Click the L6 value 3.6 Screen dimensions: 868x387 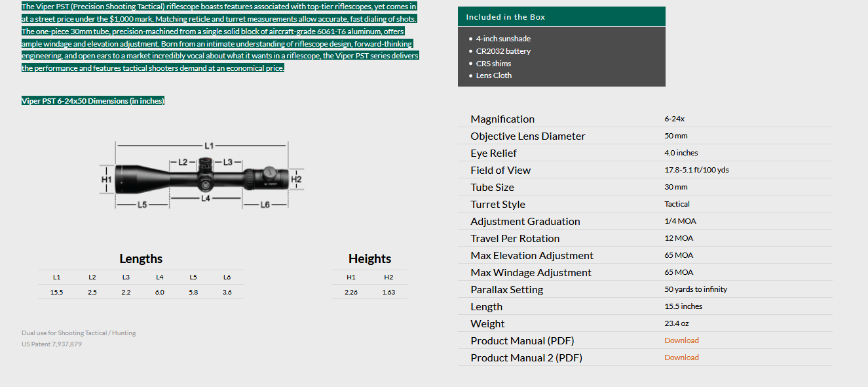(x=227, y=292)
